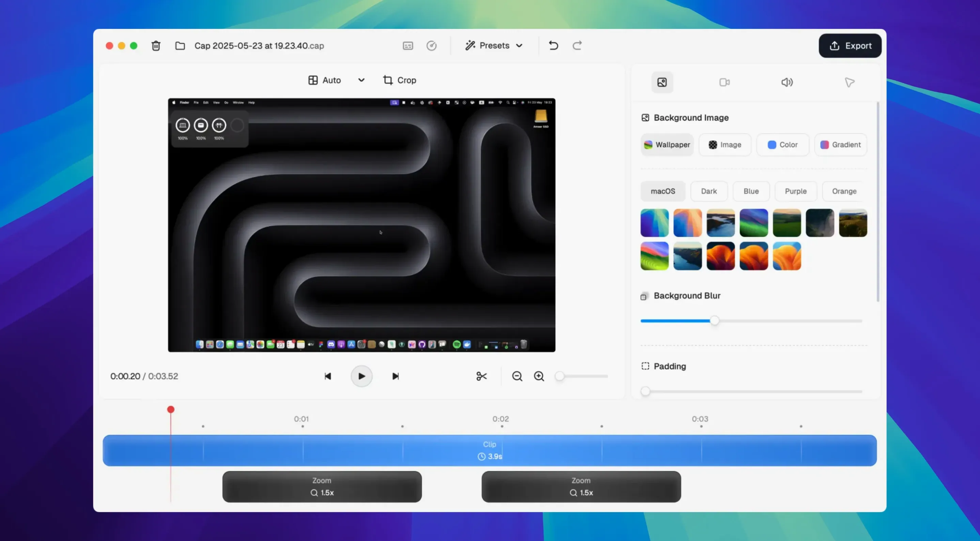Viewport: 980px width, 541px height.
Task: Pick the green rolling hills wallpaper thumbnail
Action: 787,223
